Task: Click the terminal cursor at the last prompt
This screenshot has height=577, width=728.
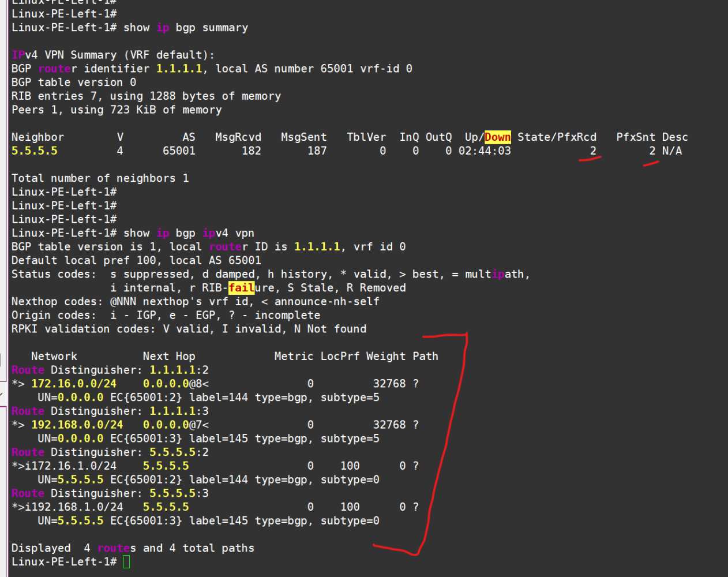Action: 127,561
